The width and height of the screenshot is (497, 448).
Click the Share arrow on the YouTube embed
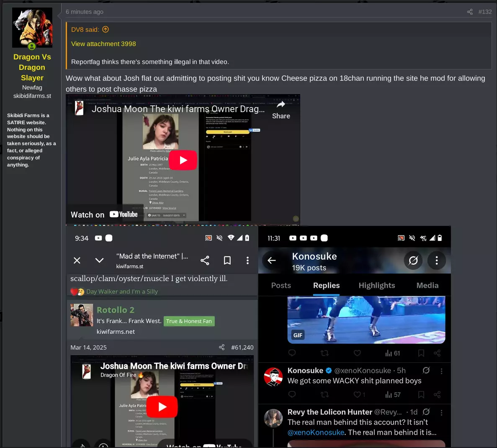281,110
